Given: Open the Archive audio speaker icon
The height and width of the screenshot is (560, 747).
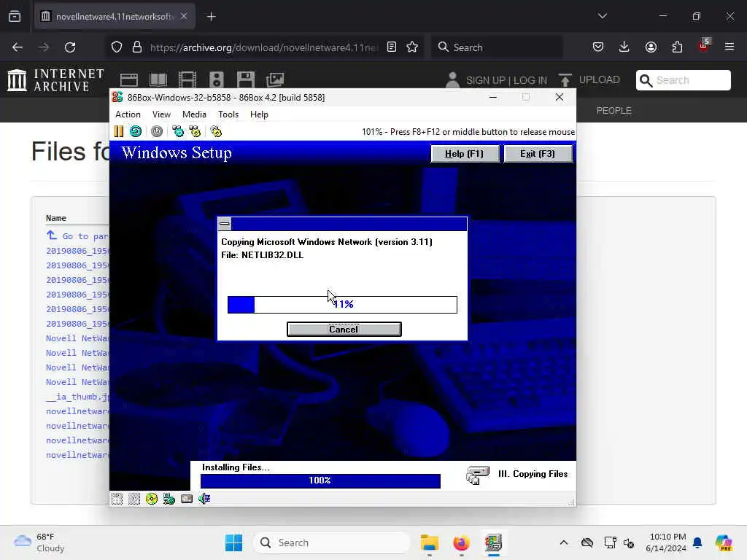Looking at the screenshot, I should pos(216,79).
